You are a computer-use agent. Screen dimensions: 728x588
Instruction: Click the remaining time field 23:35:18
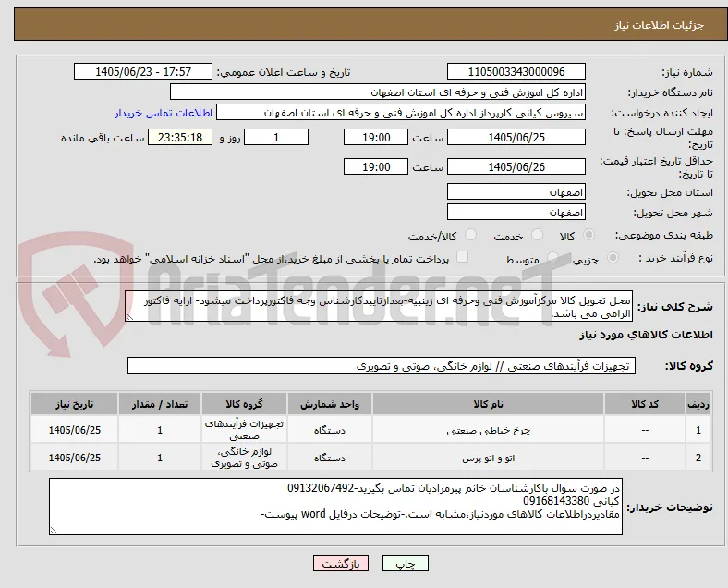180,138
